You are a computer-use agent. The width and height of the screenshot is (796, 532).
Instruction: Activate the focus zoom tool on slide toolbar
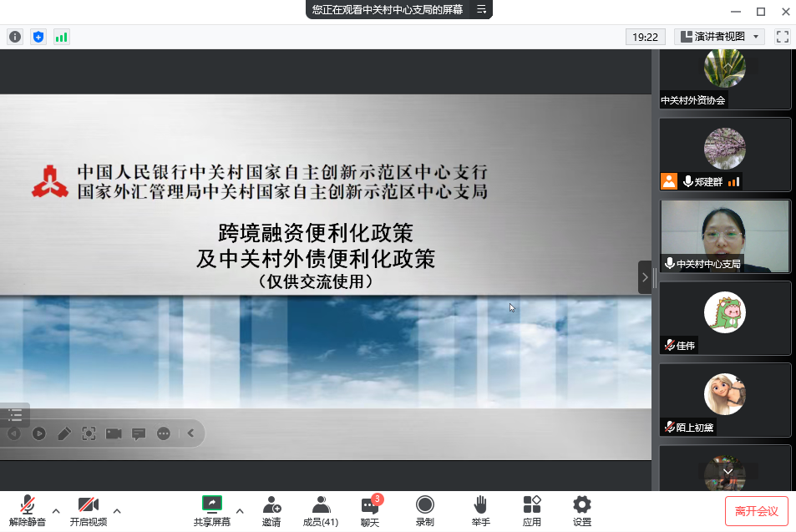(x=89, y=433)
